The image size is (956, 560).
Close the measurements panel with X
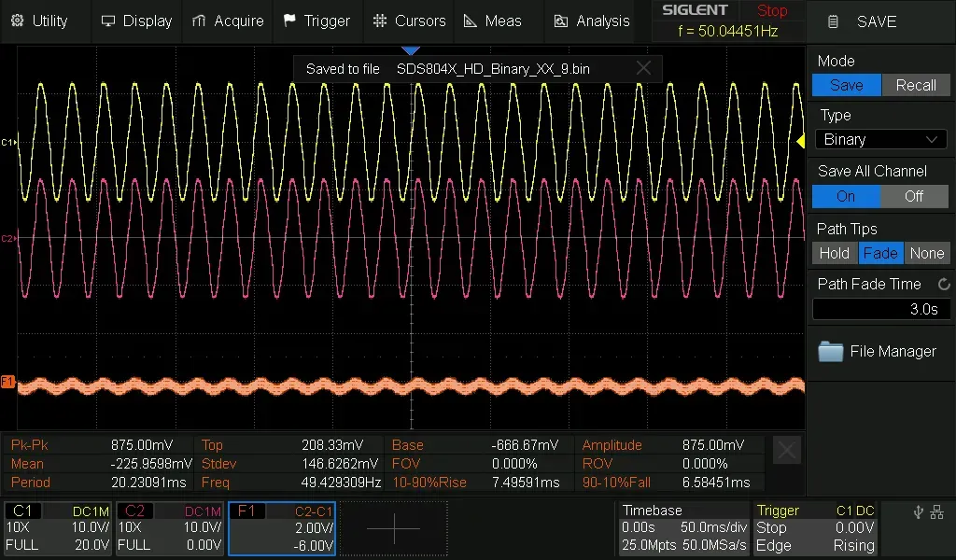(787, 452)
